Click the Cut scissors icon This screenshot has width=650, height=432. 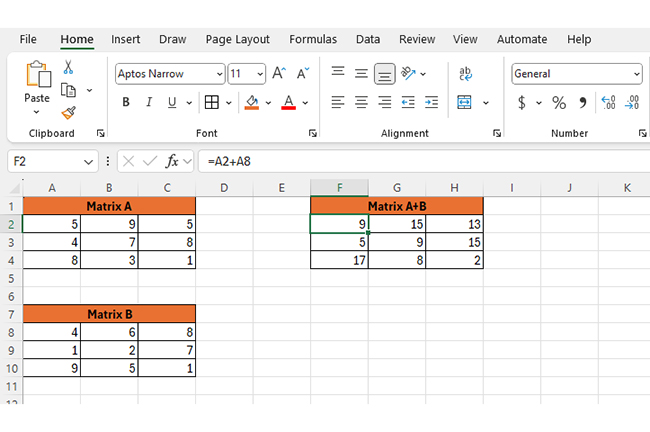click(x=69, y=67)
